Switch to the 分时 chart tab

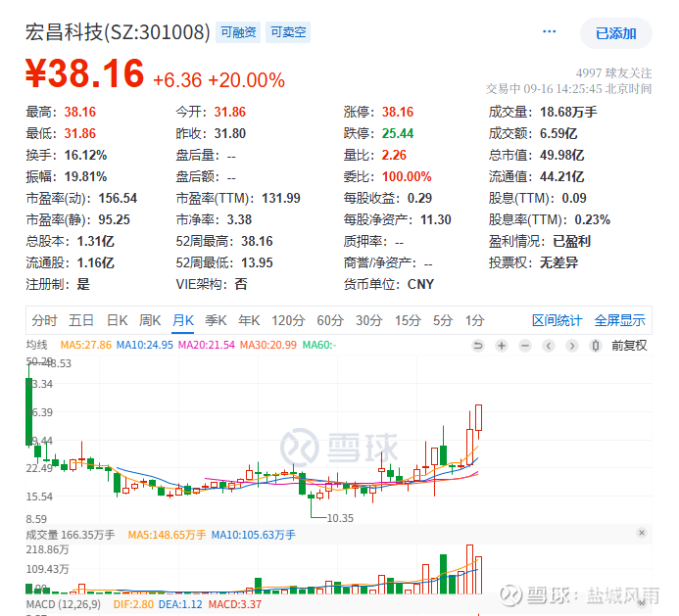44,320
